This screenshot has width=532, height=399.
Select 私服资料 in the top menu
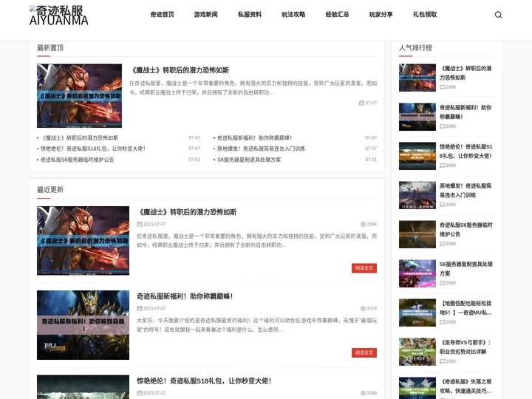[x=250, y=15]
